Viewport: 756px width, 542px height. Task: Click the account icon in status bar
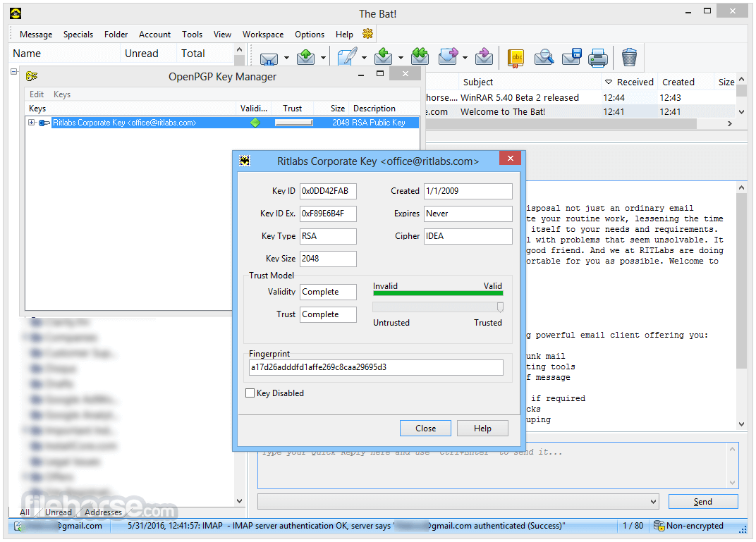tap(18, 526)
